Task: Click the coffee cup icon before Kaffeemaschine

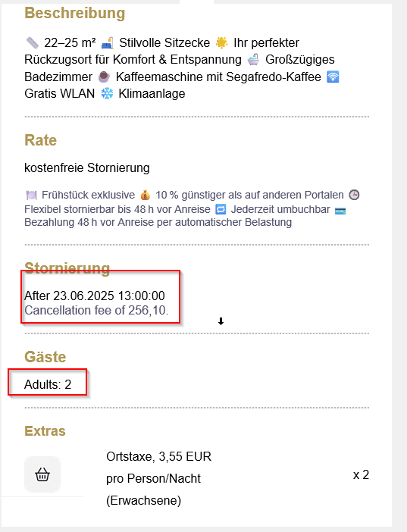Action: [104, 77]
